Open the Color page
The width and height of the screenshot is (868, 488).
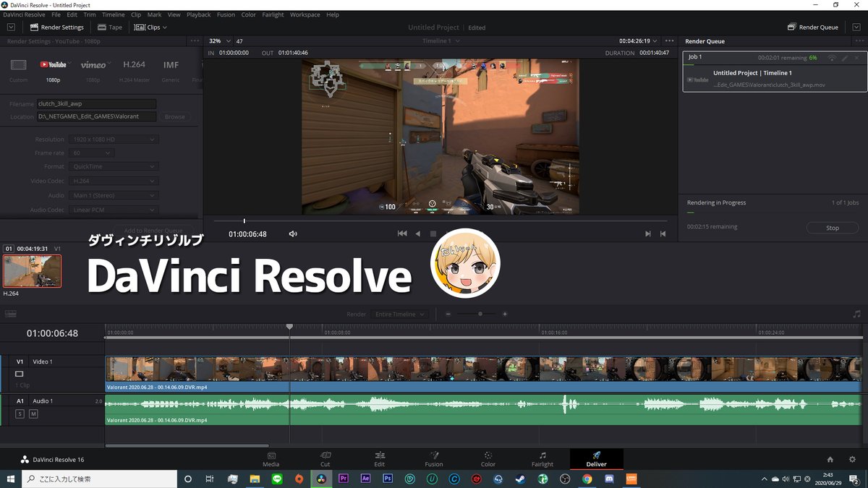pyautogui.click(x=488, y=459)
